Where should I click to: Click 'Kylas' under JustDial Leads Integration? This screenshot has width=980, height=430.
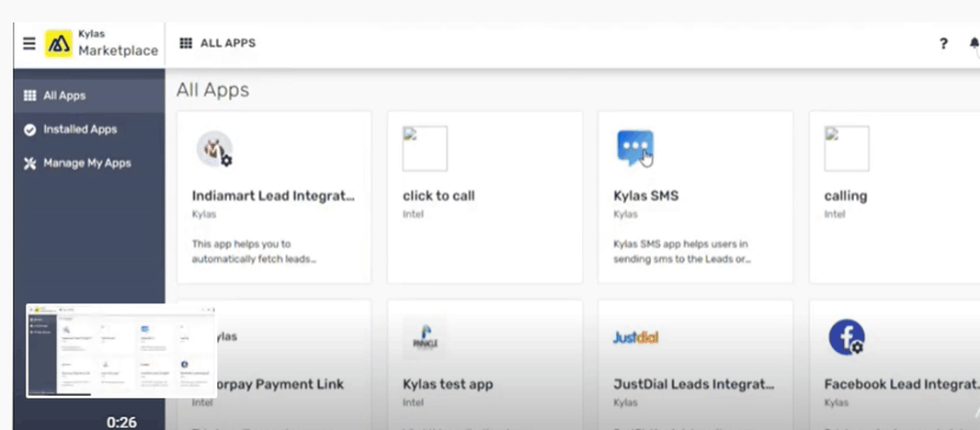626,403
